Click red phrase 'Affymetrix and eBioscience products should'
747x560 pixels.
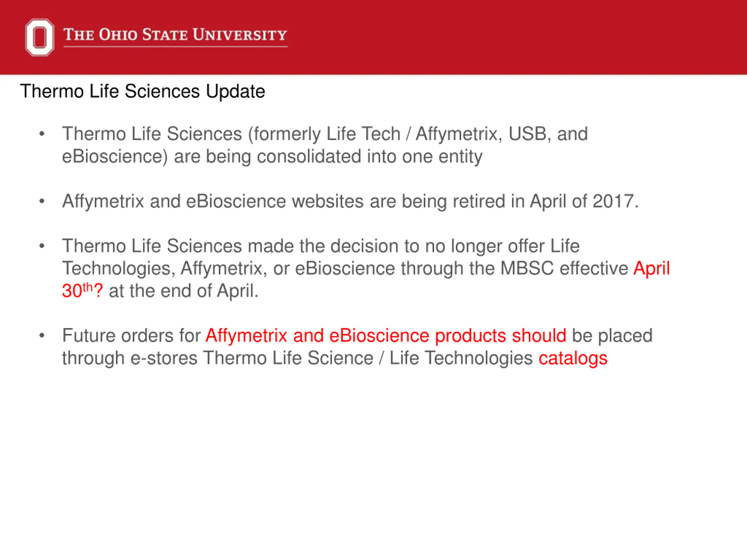click(x=386, y=336)
